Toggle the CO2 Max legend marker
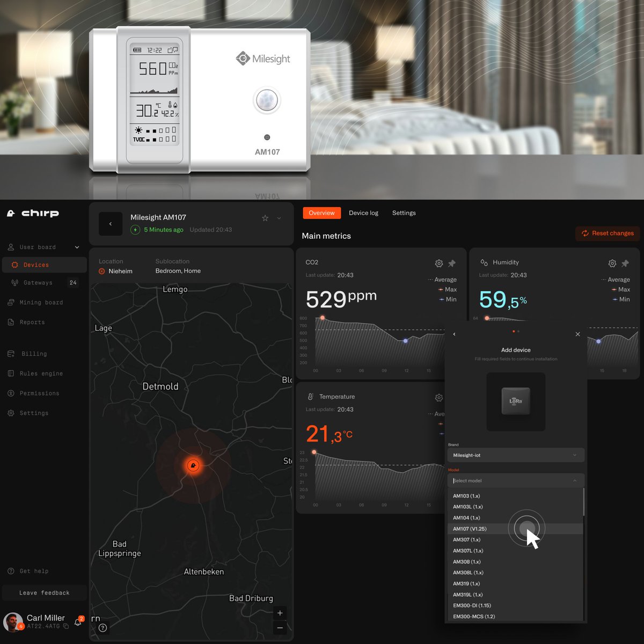 point(448,289)
